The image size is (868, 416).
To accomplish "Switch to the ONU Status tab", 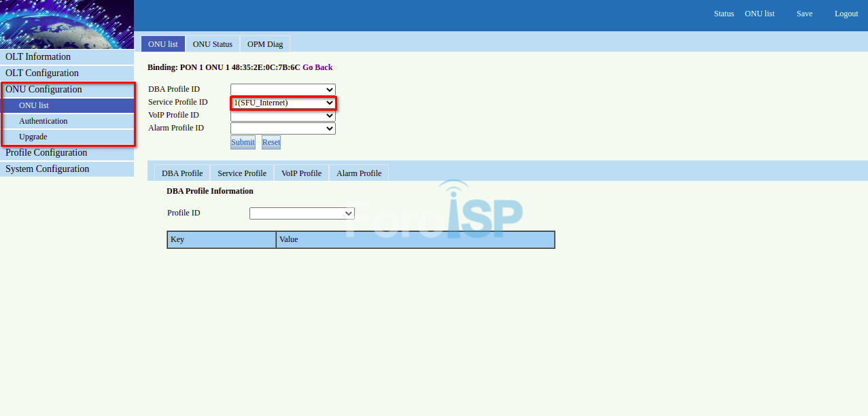I will coord(212,44).
